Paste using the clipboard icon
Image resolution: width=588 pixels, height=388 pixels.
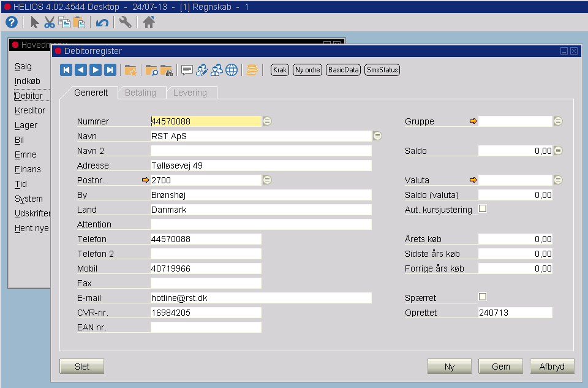79,23
